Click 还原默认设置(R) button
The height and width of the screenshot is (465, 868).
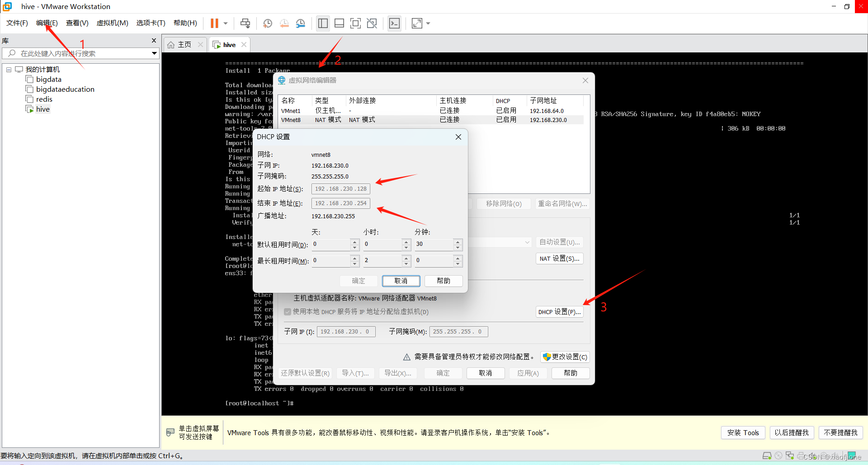click(x=305, y=373)
